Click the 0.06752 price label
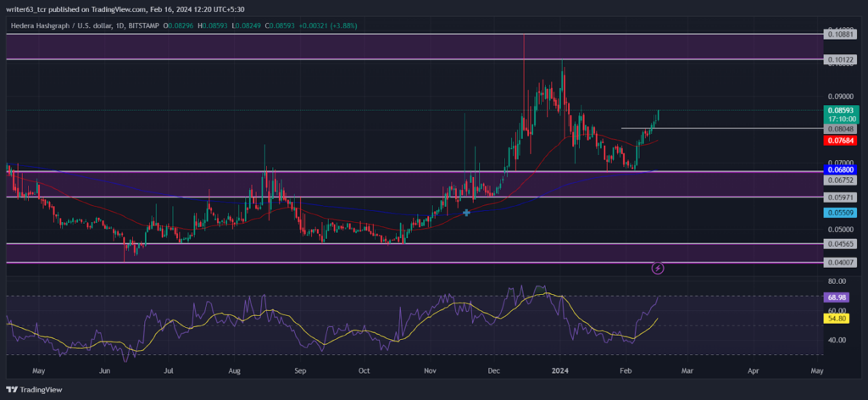Image resolution: width=868 pixels, height=400 pixels. (x=840, y=180)
